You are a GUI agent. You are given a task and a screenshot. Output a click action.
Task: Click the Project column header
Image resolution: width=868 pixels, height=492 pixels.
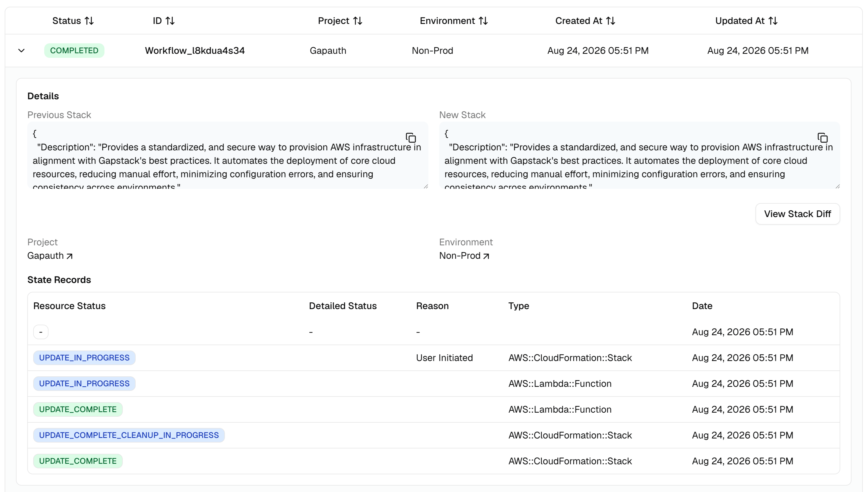point(340,21)
